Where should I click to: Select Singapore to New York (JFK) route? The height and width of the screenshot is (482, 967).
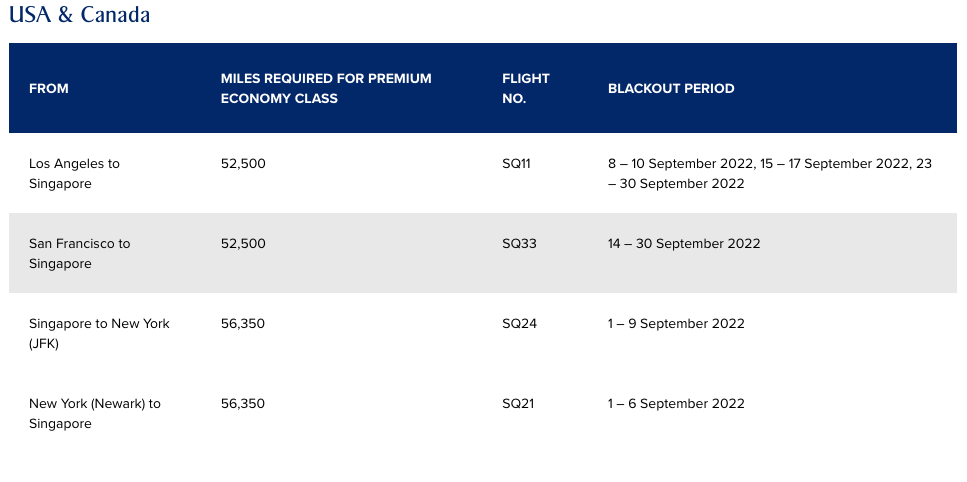99,333
